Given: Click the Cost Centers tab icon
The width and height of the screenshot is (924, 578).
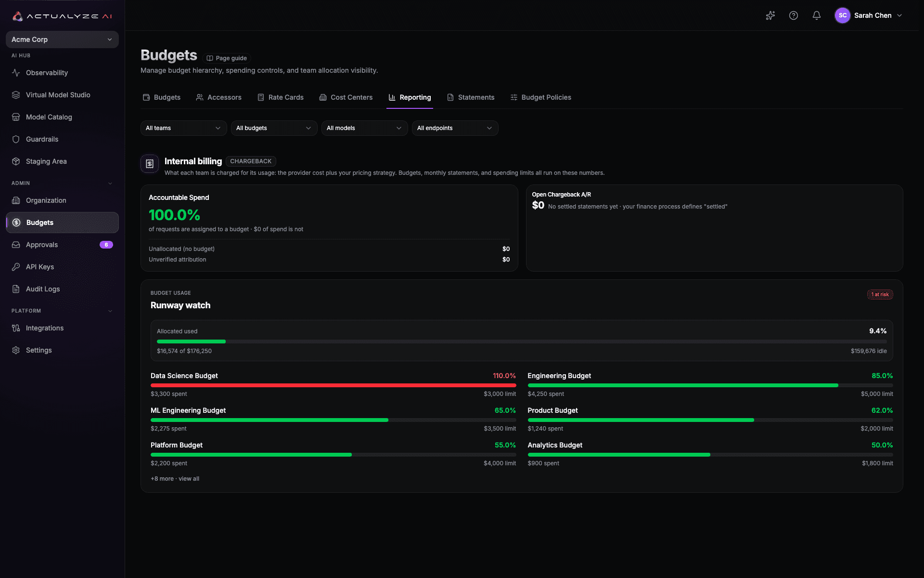Looking at the screenshot, I should coord(323,97).
